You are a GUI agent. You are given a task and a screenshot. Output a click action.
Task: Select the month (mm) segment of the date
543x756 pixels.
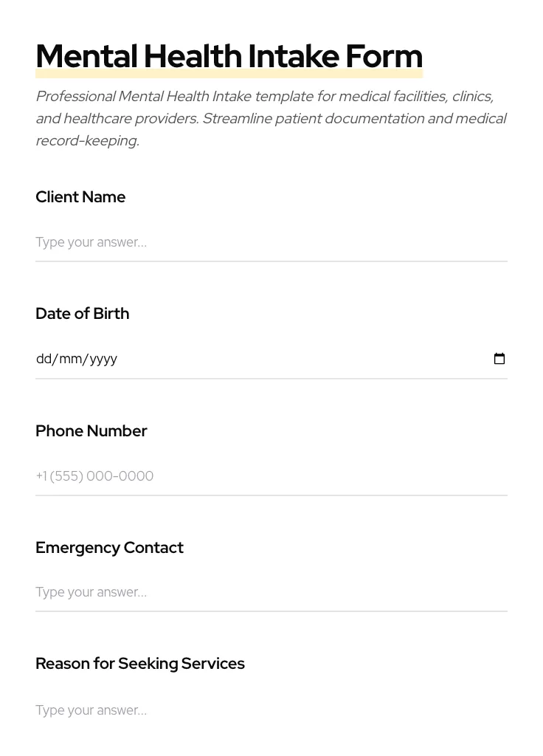click(x=70, y=359)
